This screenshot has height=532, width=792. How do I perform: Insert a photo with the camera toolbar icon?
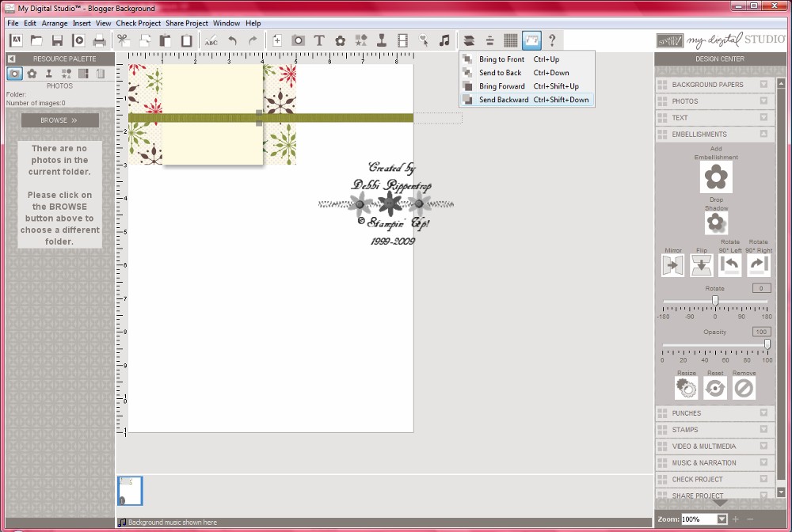(298, 40)
